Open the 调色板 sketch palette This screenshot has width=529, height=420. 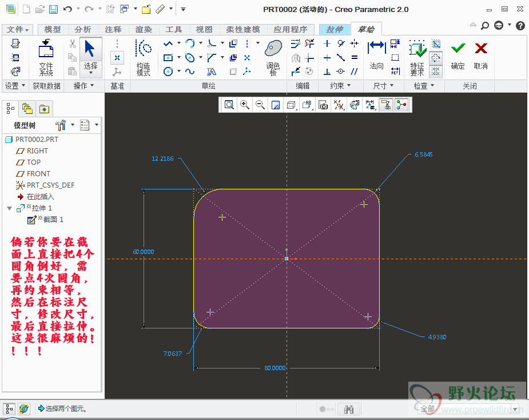click(273, 58)
